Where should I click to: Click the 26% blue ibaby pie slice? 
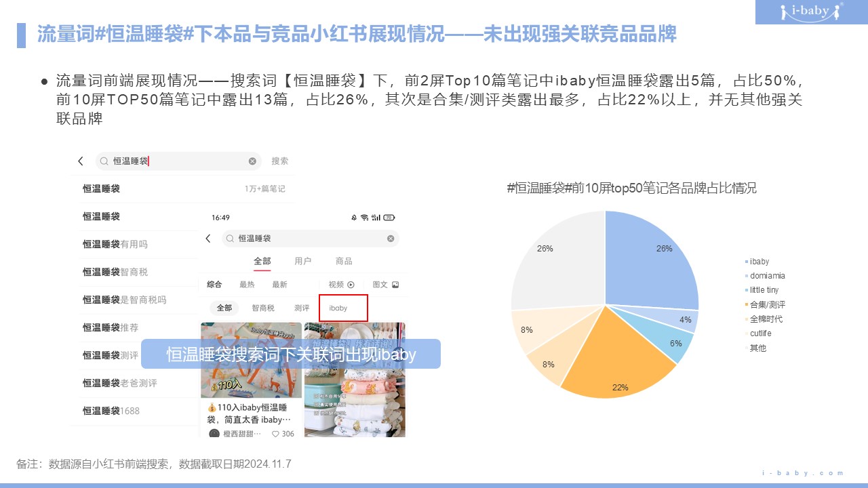[648, 264]
